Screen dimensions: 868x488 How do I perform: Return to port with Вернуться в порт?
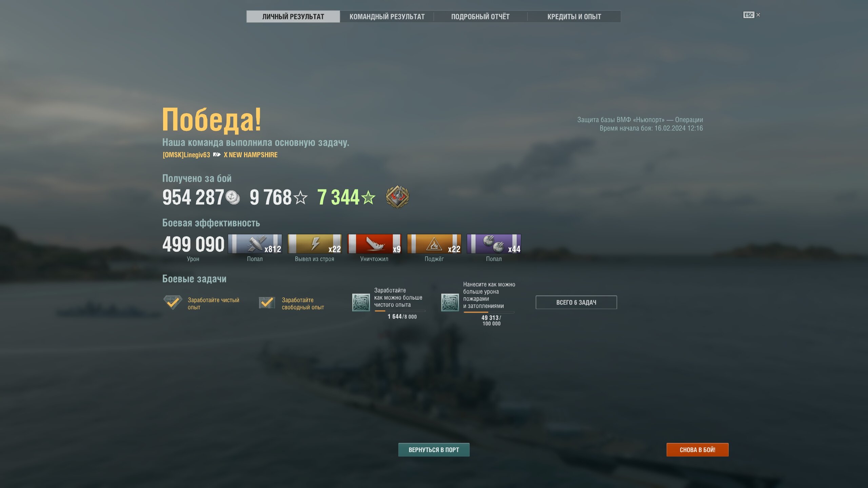pyautogui.click(x=434, y=450)
